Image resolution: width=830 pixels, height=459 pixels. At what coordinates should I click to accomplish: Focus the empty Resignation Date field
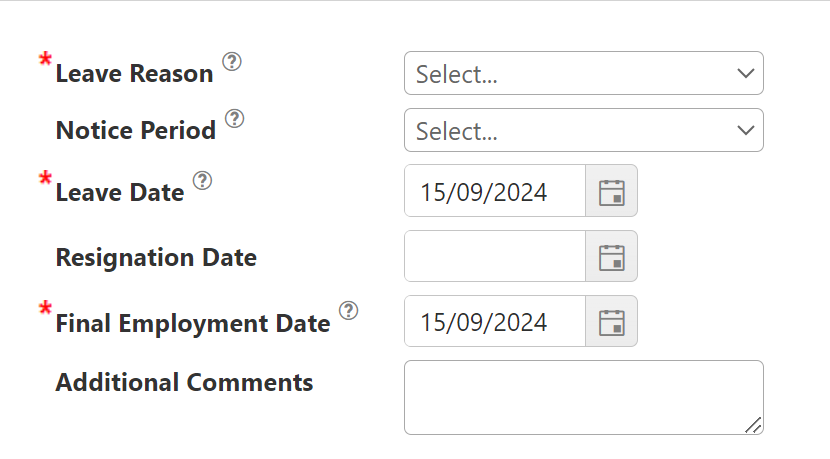pos(495,257)
